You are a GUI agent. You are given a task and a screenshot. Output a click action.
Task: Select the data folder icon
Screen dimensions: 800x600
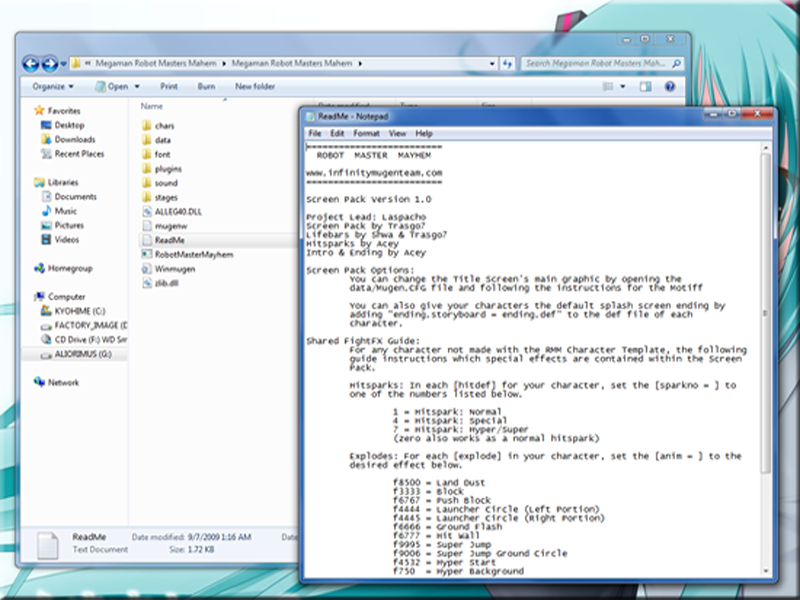click(147, 140)
